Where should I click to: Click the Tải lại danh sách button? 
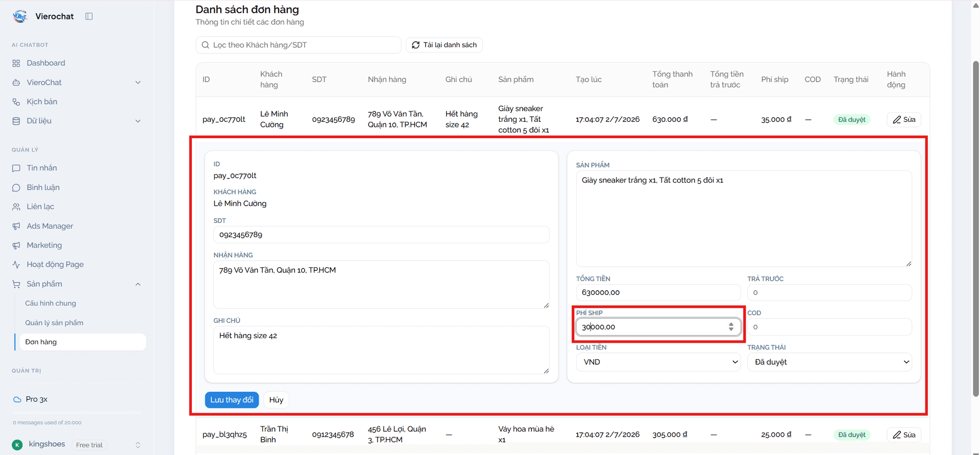coord(444,45)
